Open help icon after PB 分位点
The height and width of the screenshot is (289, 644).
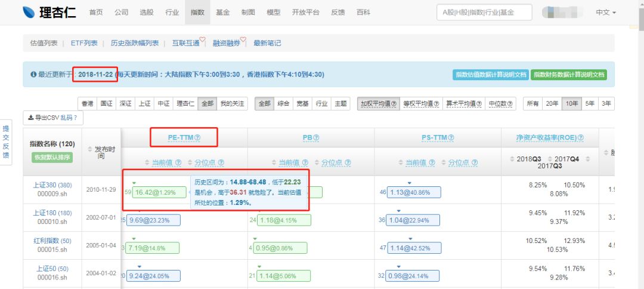pyautogui.click(x=348, y=162)
